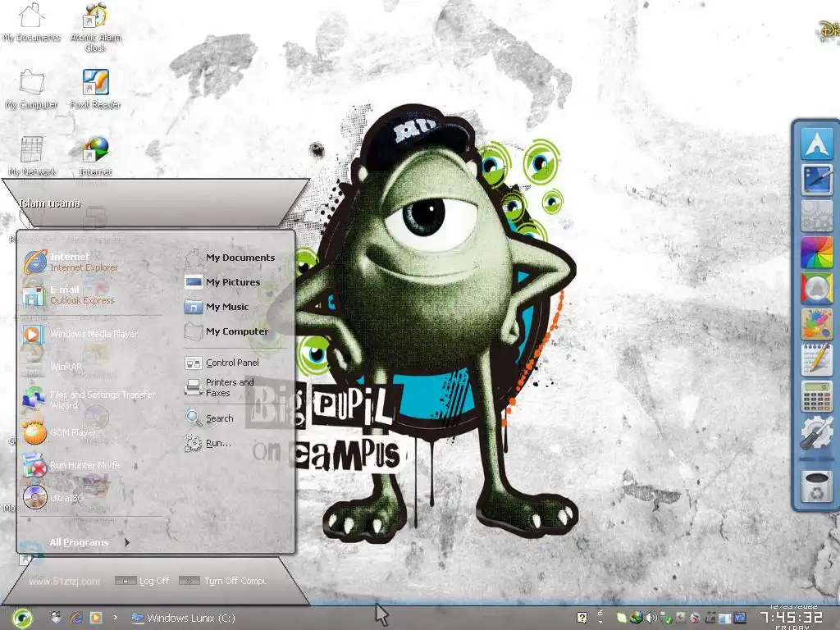
Task: Expand the quick launch chevron
Action: 115,618
